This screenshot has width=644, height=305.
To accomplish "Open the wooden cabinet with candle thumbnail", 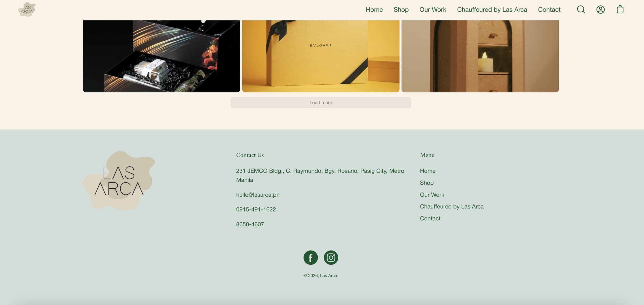I will [x=480, y=56].
